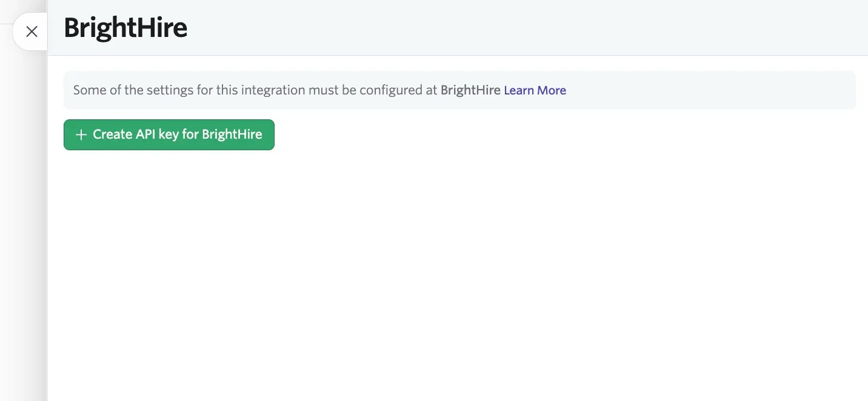This screenshot has height=401, width=868.
Task: Open the Learn More link
Action: pos(535,90)
